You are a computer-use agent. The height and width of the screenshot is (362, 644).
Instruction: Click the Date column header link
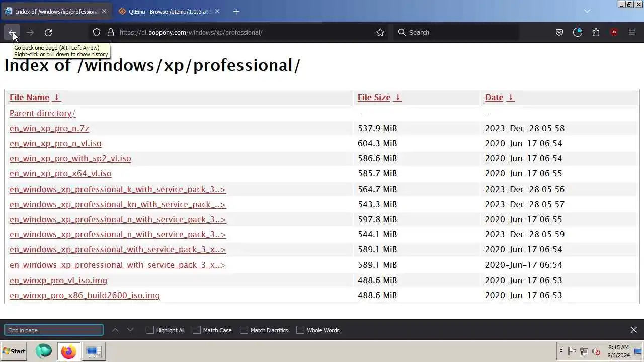494,97
